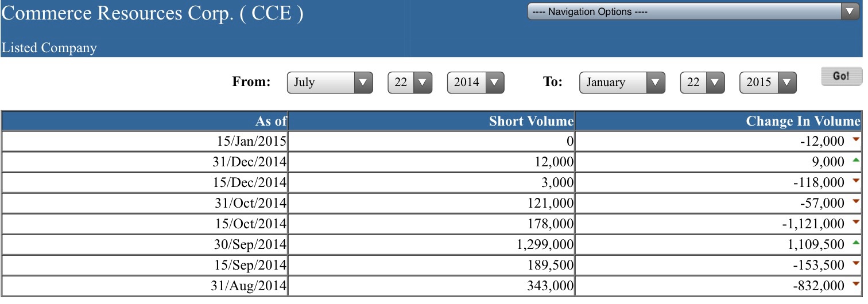Select the 30/Sep/2014 date cell

pyautogui.click(x=250, y=244)
